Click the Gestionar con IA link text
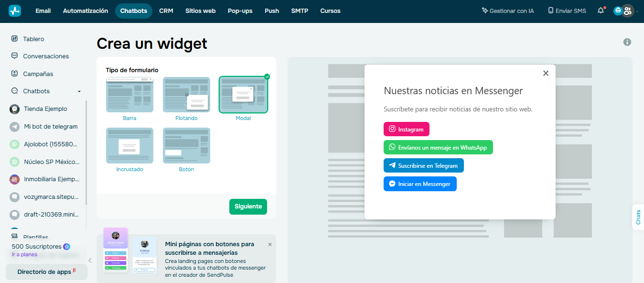This screenshot has height=283, width=644. (512, 11)
